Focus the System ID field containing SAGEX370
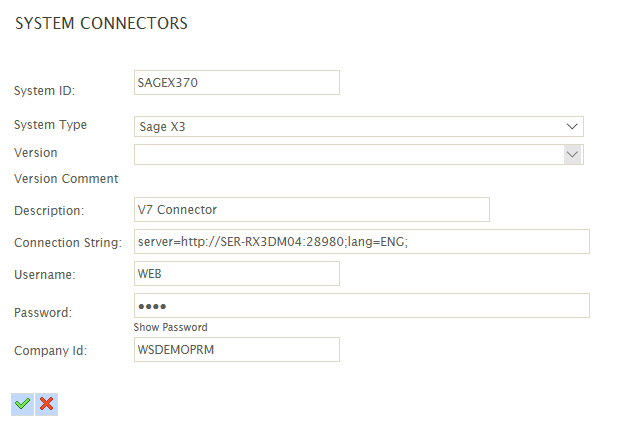The image size is (621, 437). coord(236,83)
